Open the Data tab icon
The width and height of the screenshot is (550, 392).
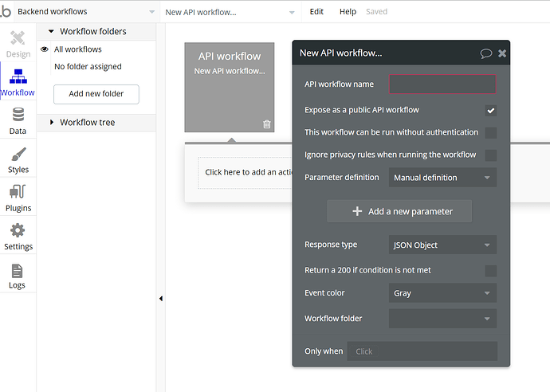(x=18, y=115)
